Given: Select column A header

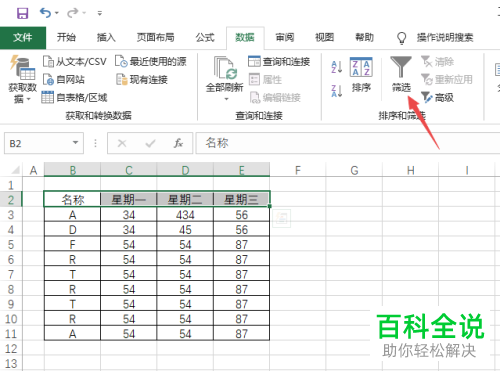Looking at the screenshot, I should click(33, 170).
